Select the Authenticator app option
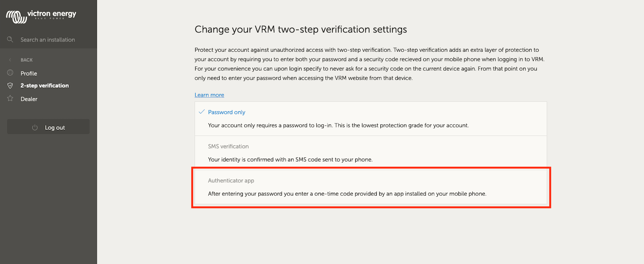The width and height of the screenshot is (644, 264). [x=231, y=181]
